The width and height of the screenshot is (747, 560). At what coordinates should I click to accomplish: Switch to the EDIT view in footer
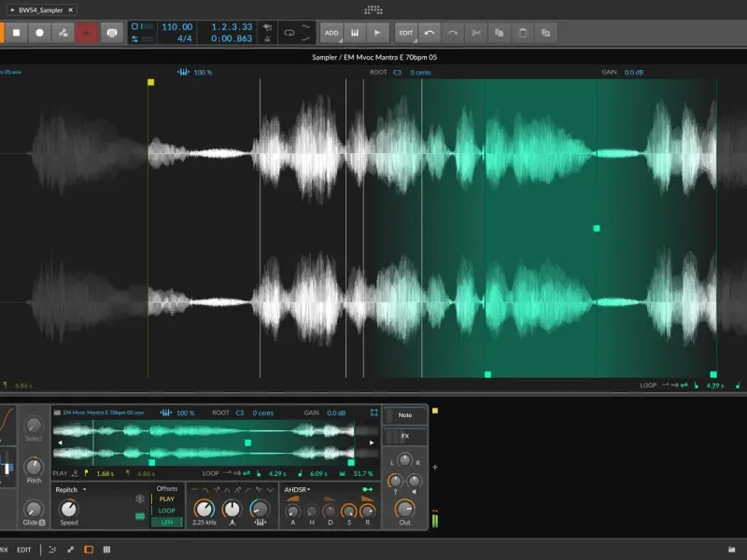23,550
